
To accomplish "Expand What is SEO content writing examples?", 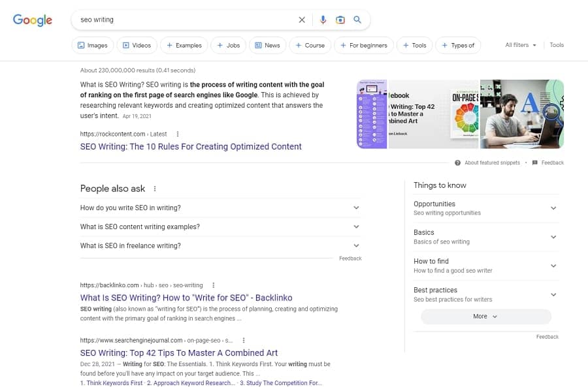I will pyautogui.click(x=220, y=226).
